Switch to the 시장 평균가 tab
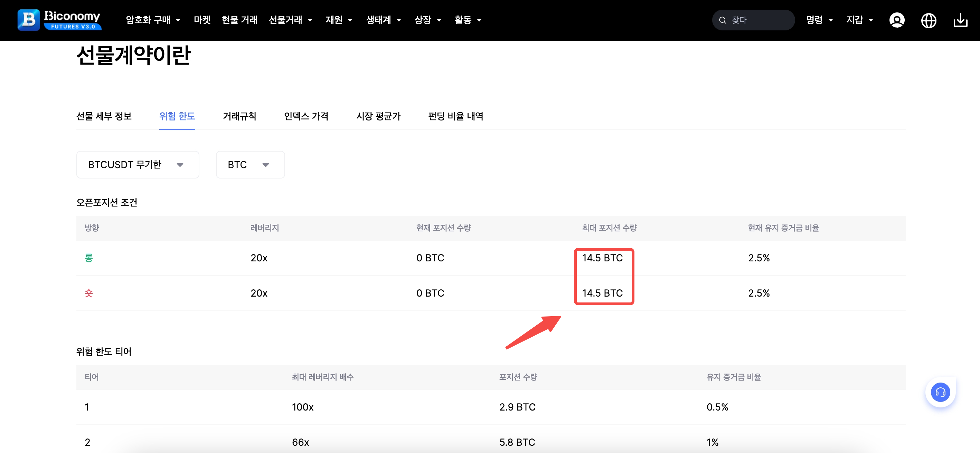The height and width of the screenshot is (453, 980). [x=378, y=116]
